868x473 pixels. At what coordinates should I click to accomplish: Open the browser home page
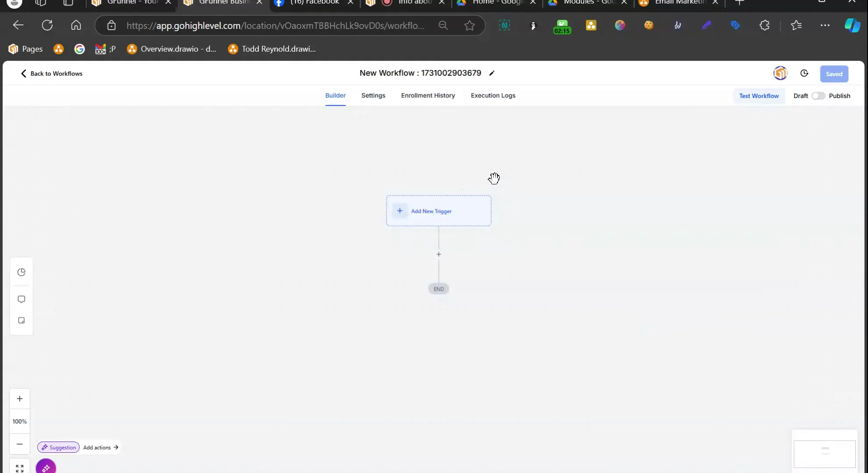click(x=76, y=25)
